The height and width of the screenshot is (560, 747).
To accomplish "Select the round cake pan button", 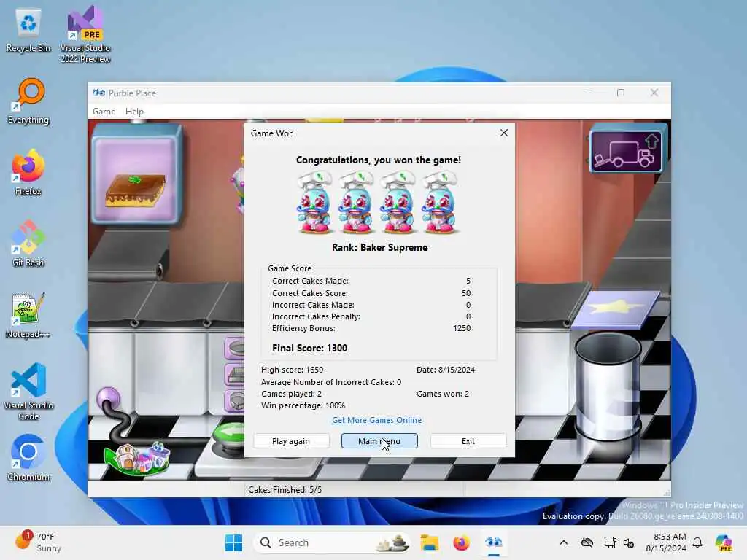I will pos(236,349).
